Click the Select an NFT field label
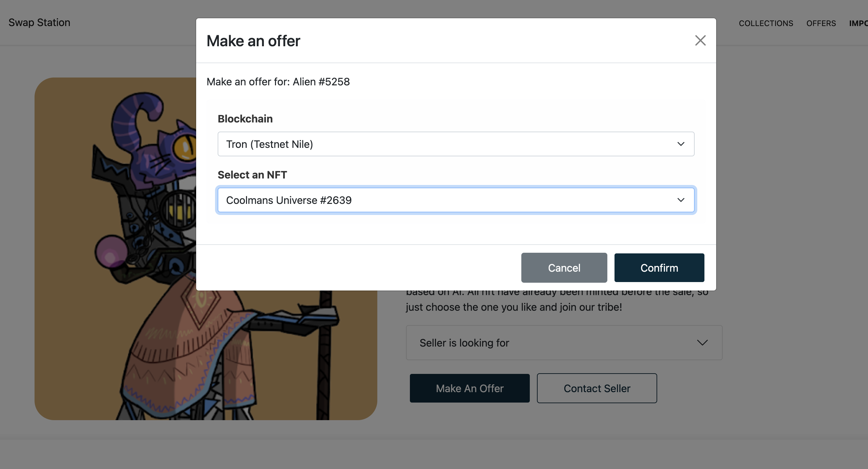The width and height of the screenshot is (868, 469). 252,175
